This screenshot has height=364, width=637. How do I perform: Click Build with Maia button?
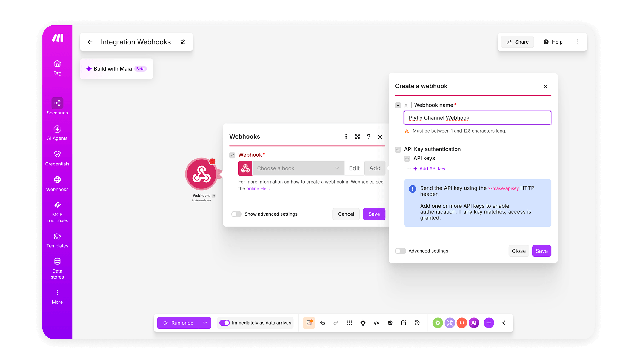pos(116,69)
